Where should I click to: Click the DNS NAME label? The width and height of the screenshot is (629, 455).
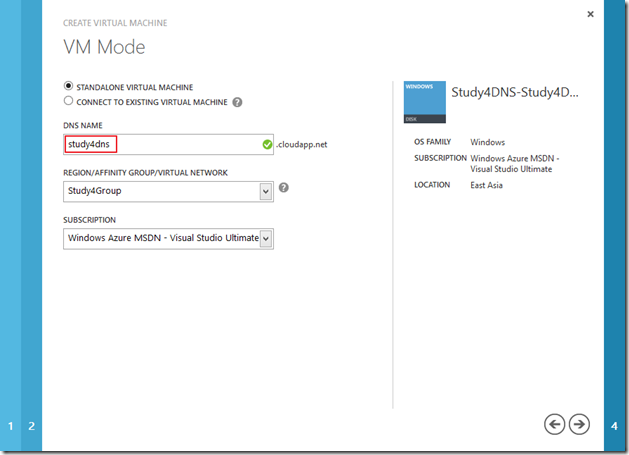click(x=83, y=126)
